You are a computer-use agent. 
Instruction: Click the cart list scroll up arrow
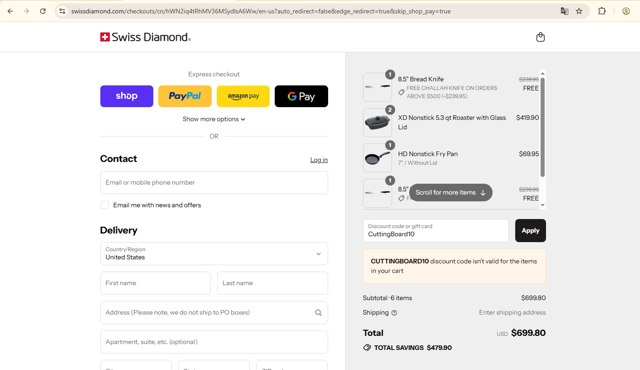tap(542, 74)
